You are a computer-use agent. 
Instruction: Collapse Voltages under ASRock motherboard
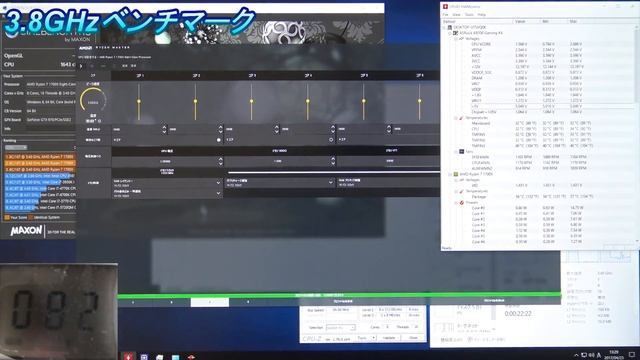456,39
